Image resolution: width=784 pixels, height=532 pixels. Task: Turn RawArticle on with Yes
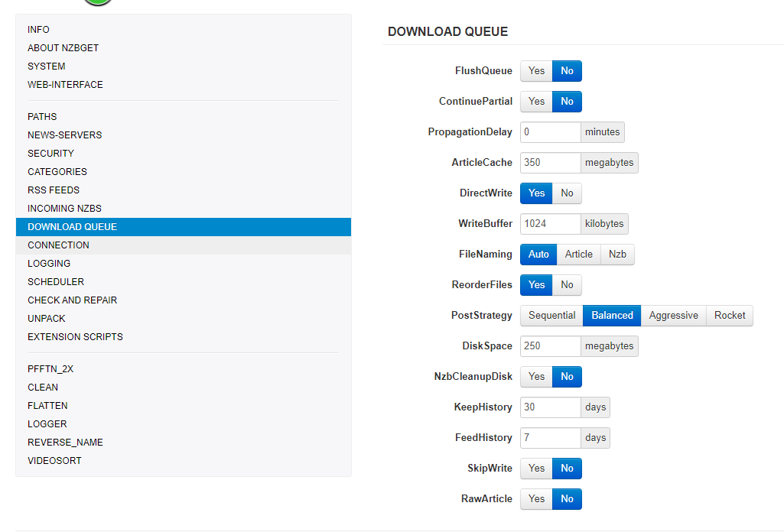pyautogui.click(x=536, y=499)
